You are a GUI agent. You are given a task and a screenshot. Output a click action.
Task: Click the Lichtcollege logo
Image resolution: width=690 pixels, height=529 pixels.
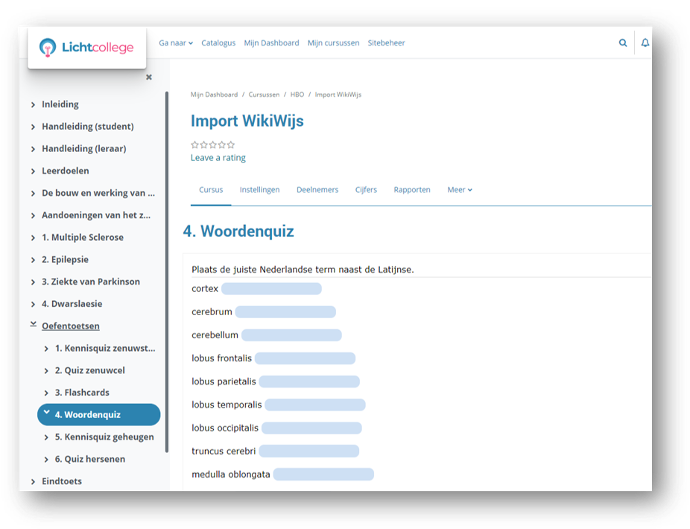click(86, 47)
